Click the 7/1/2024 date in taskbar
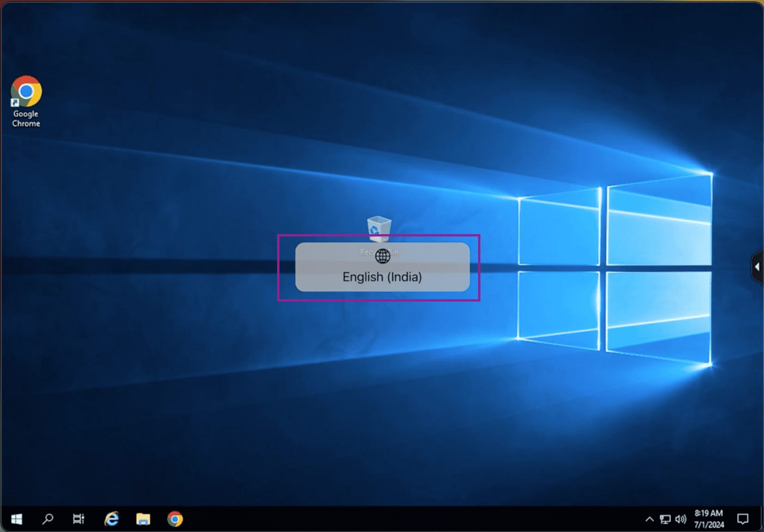Image resolution: width=764 pixels, height=532 pixels. tap(709, 525)
